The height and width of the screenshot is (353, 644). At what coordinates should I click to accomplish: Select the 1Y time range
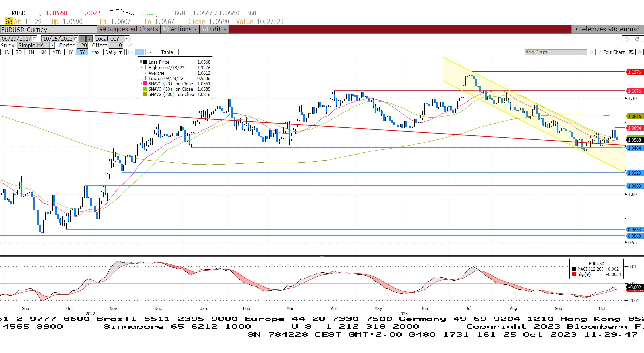coord(70,52)
